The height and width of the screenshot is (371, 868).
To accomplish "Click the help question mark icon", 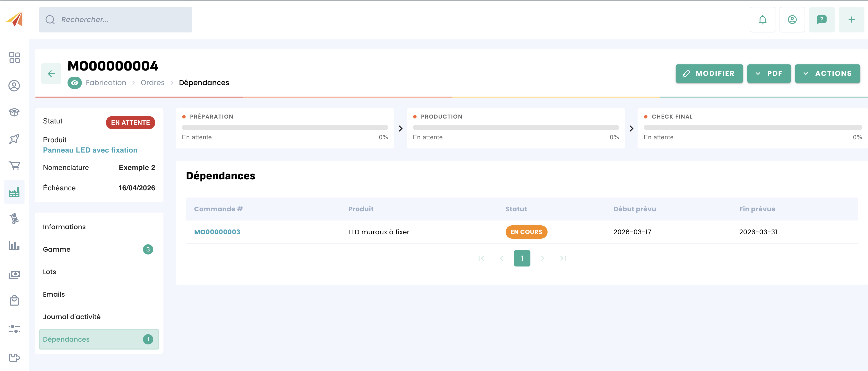I will (x=821, y=20).
